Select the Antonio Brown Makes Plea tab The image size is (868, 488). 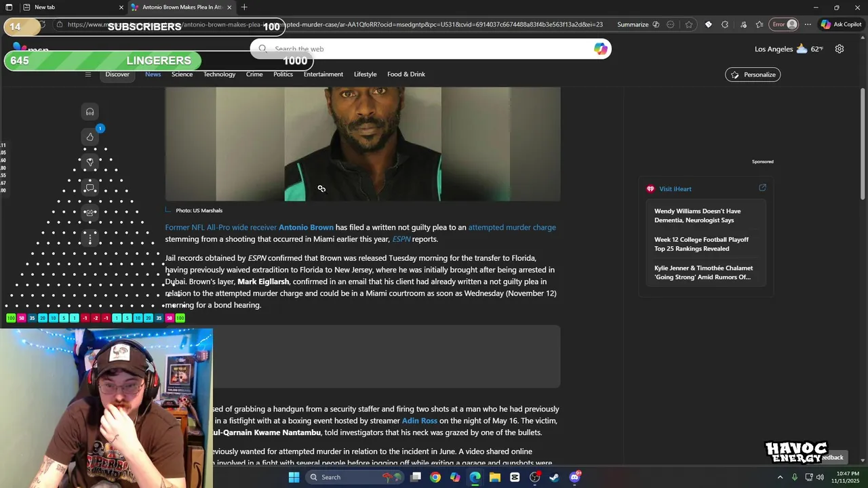click(182, 7)
